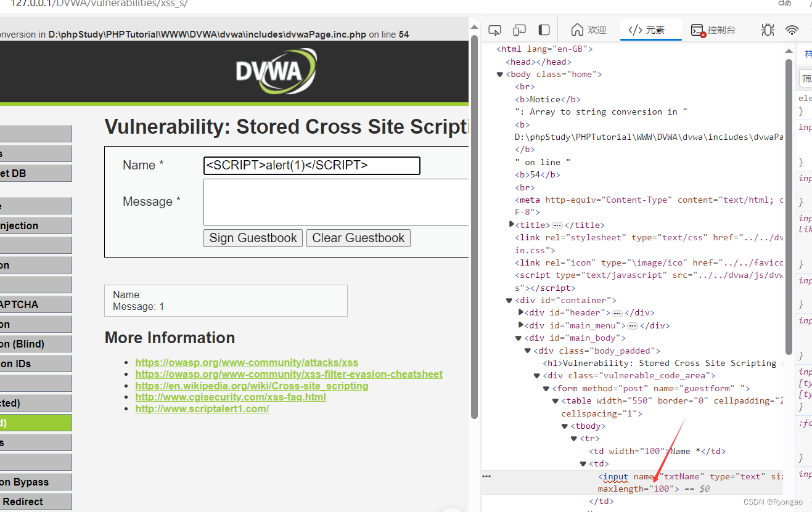Collapse the tbody node

tap(565, 426)
